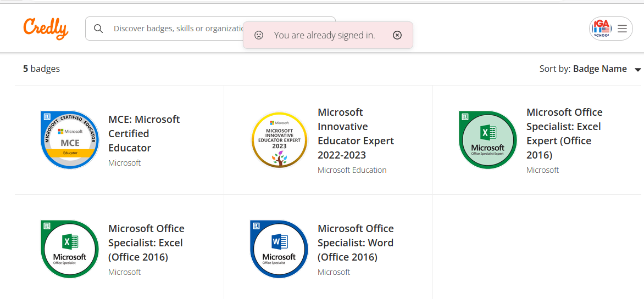Open the MCE Microsoft Certified Educator badge image
Image resolution: width=644 pixels, height=299 pixels.
tap(70, 140)
